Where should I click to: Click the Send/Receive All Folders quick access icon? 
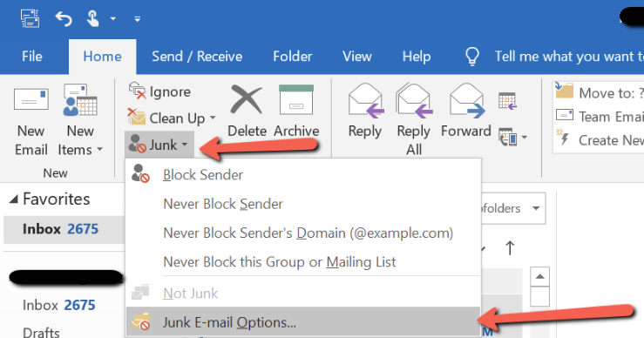tap(30, 18)
